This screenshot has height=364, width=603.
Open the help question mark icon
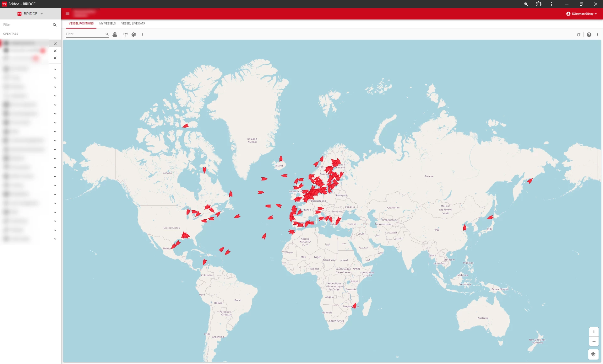(589, 35)
